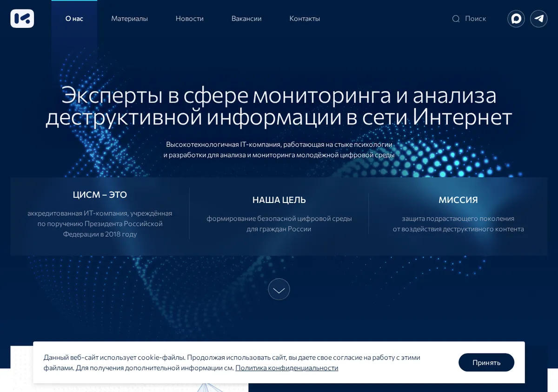The image size is (558, 392).
Task: Click the scroll-down chevron circle
Action: [279, 289]
